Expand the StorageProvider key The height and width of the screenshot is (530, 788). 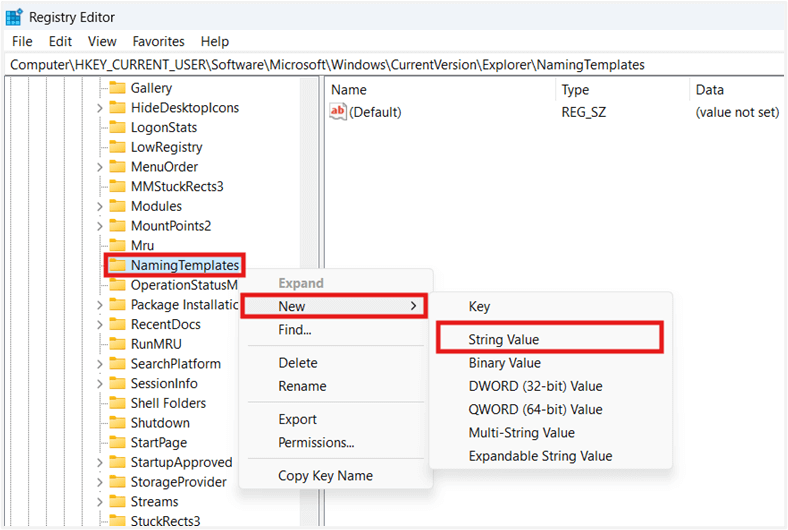point(100,482)
